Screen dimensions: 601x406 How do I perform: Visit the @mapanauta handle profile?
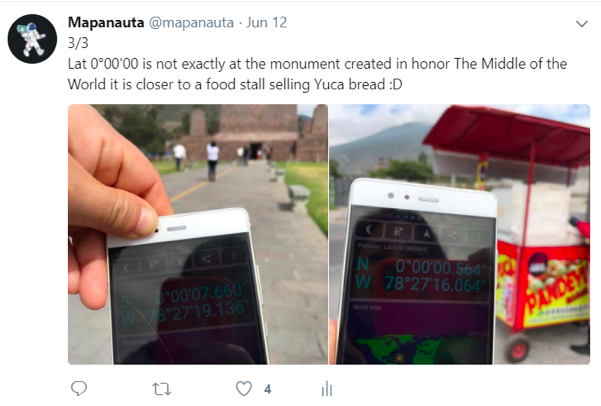point(191,23)
